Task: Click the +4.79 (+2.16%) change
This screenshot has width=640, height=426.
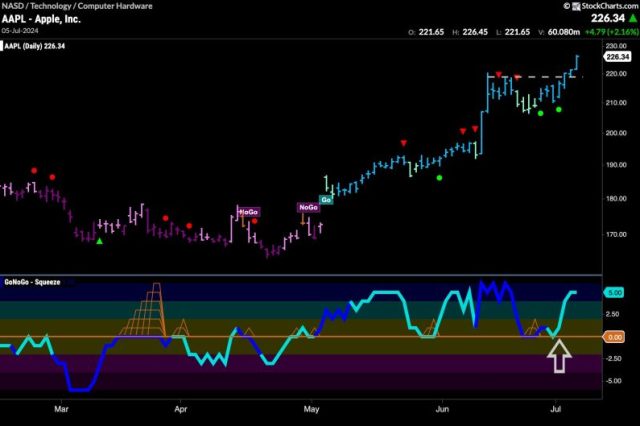Action: click(611, 32)
